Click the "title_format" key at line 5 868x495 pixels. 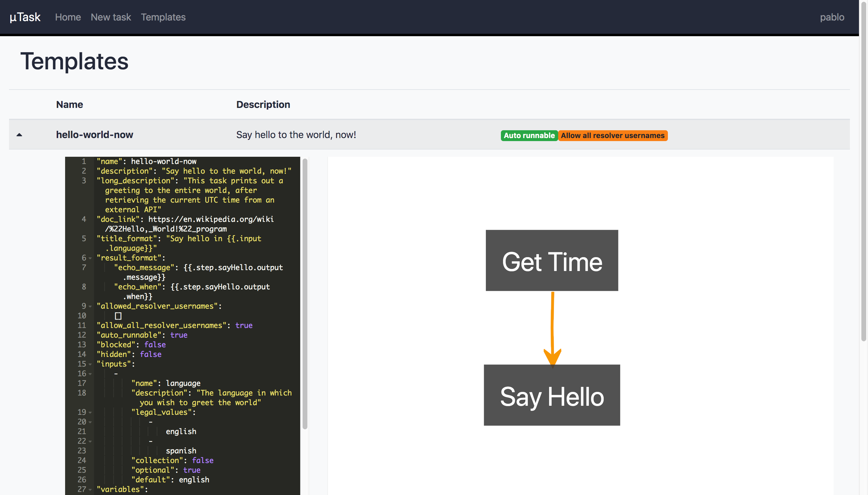pos(127,239)
